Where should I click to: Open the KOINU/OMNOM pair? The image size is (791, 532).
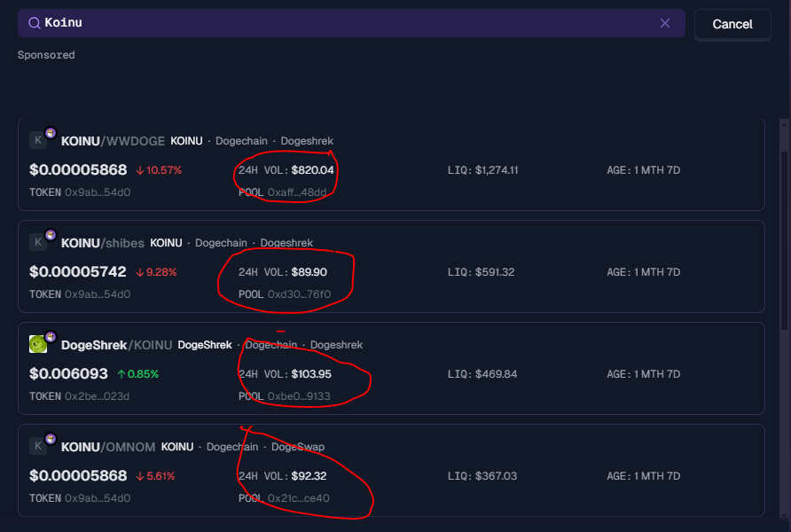(391, 470)
